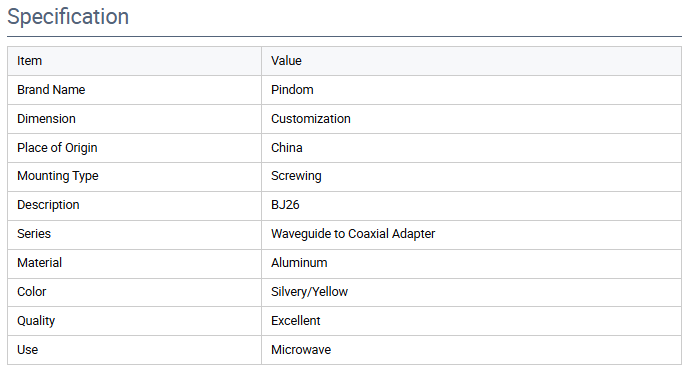The width and height of the screenshot is (686, 376).
Task: Select the Color row label
Action: (x=32, y=292)
